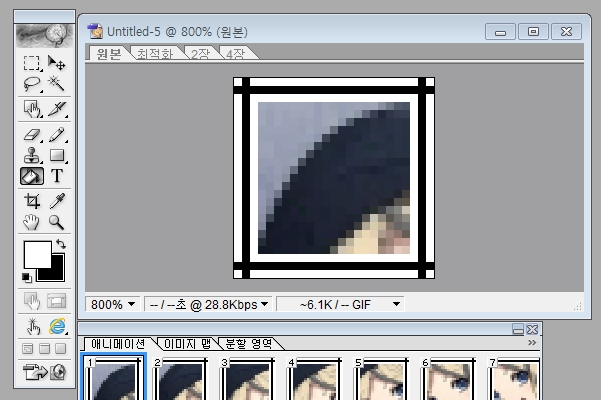
Task: Switch to the 원본 tab
Action: tap(109, 54)
